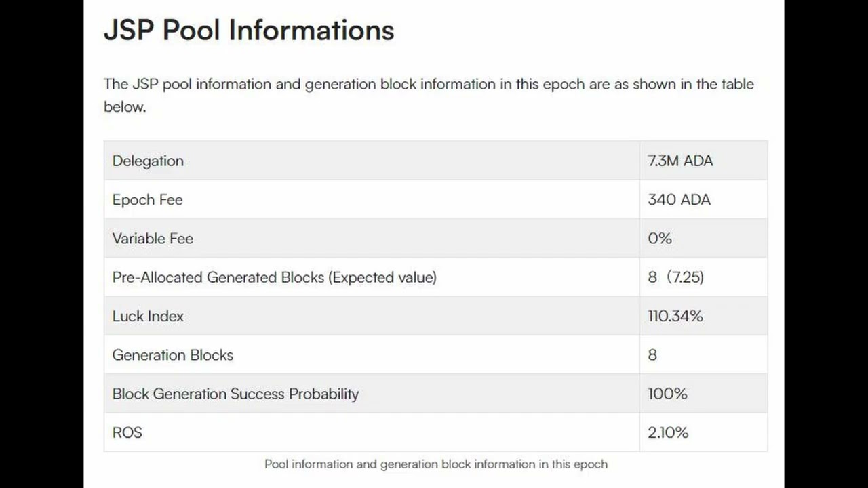Screen dimensions: 868x488
Task: Click the JSP Pool Informations heading
Action: click(x=249, y=30)
